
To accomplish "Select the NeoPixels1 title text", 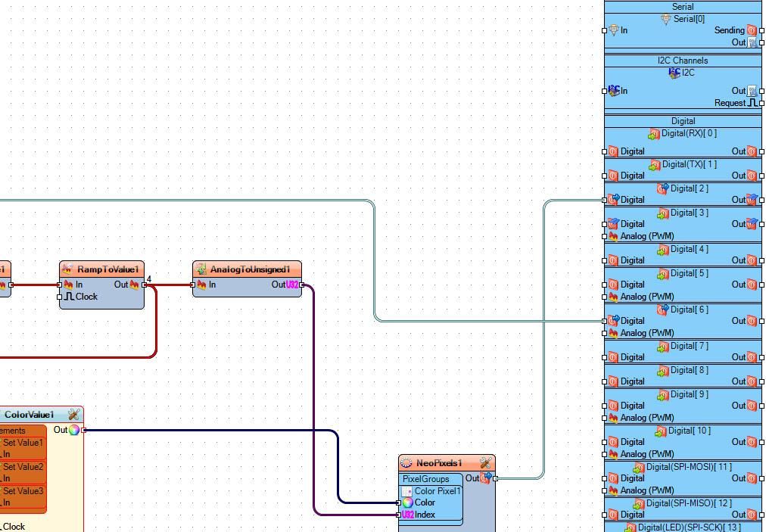I will click(x=439, y=463).
